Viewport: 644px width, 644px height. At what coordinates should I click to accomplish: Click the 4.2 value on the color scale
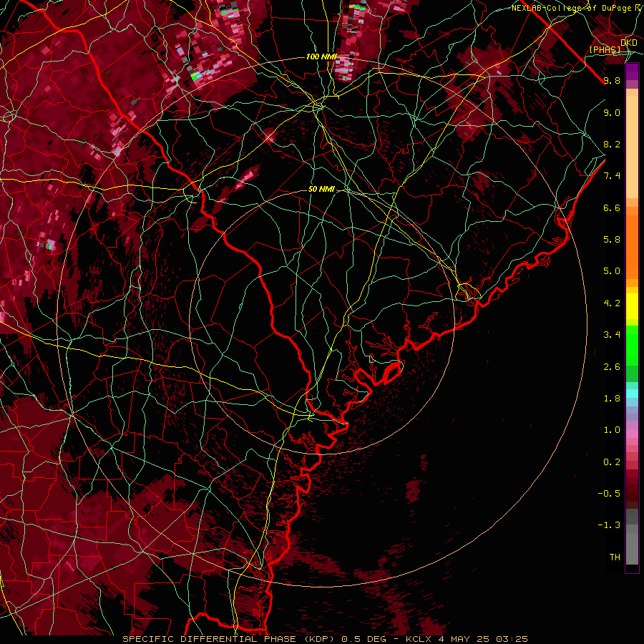pos(612,303)
